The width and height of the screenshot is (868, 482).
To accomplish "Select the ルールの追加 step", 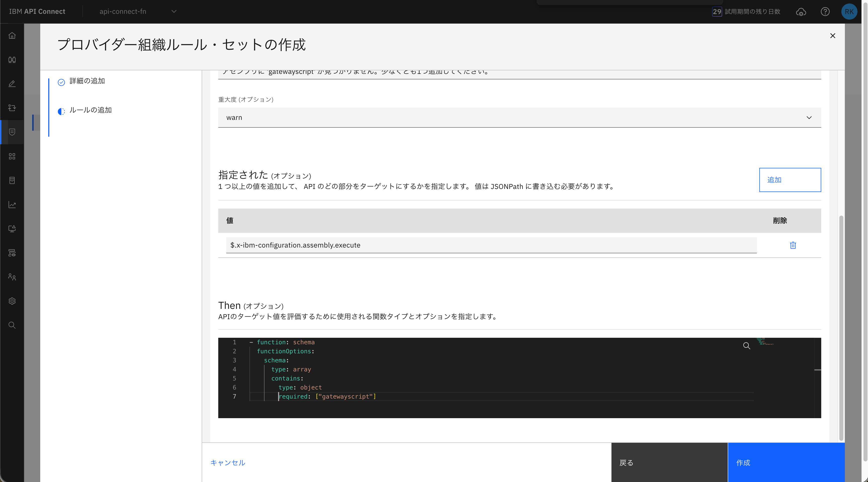I will (90, 110).
